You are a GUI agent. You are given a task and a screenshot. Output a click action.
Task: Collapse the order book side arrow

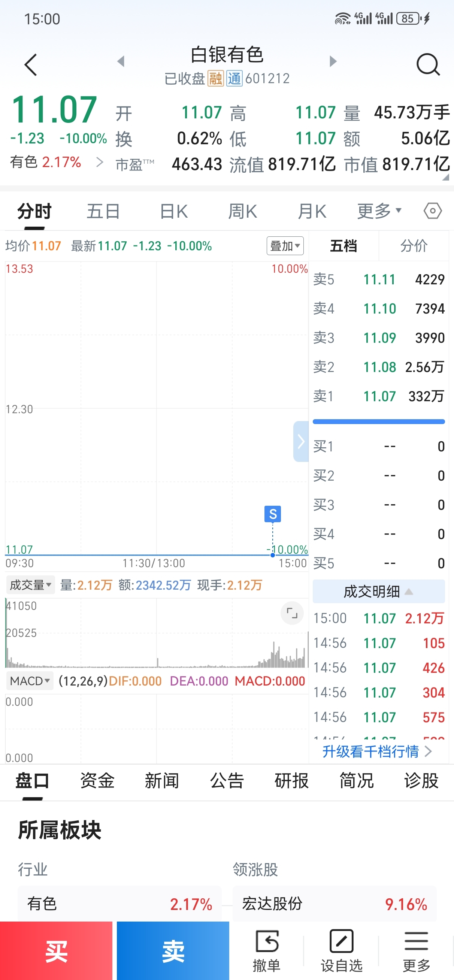301,441
